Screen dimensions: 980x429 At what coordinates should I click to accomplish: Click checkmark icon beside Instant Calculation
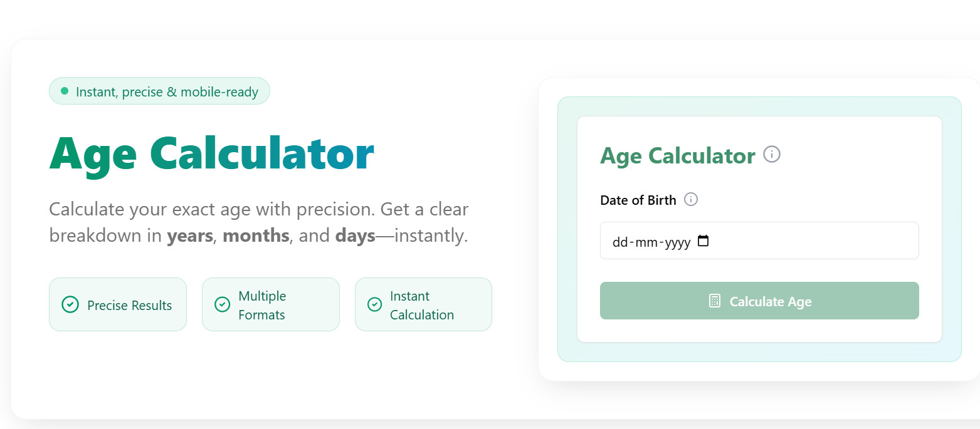point(374,304)
